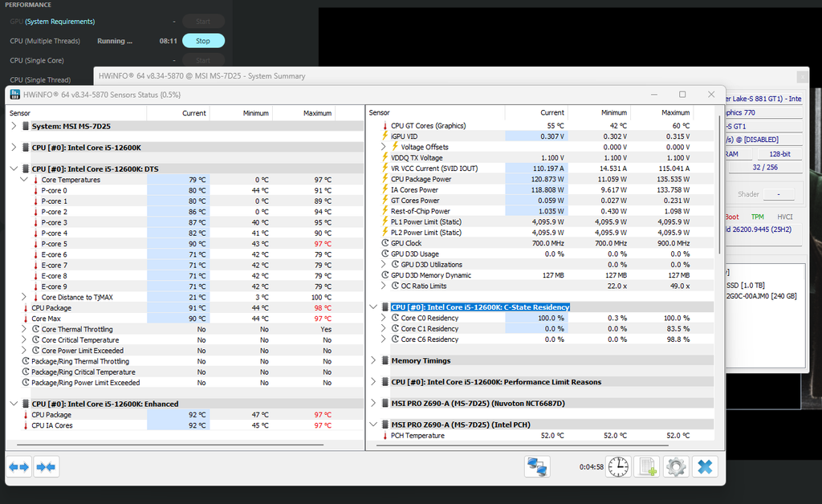
Task: Expand the OC Ratio Limits node
Action: 383,286
